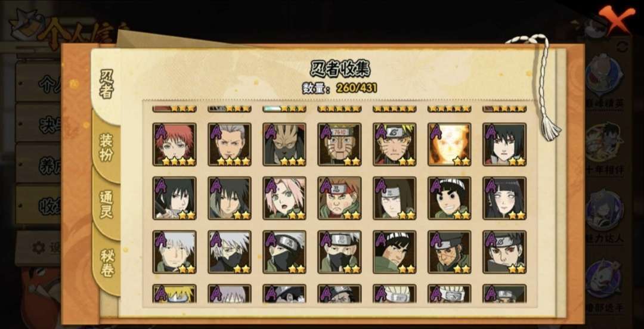
Task: Open the 决斗 entry in left menu
Action: coord(38,123)
